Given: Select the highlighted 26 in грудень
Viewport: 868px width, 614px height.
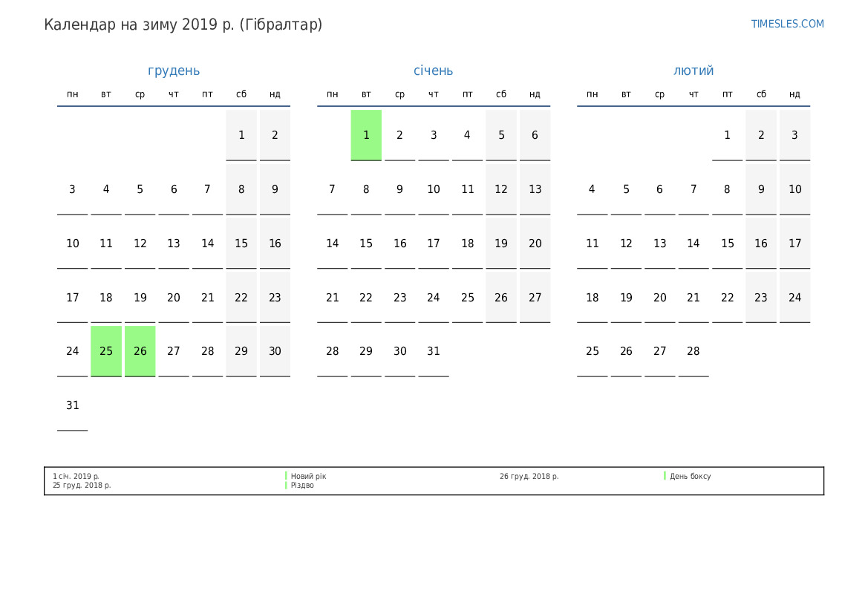Looking at the screenshot, I should (x=140, y=351).
